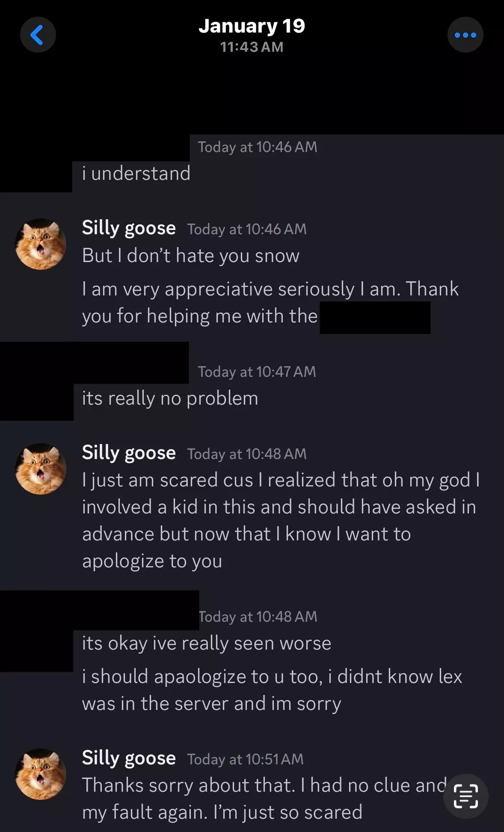Tap the "Thanks sorry about that" message
Screen dimensions: 504x832
[265, 799]
